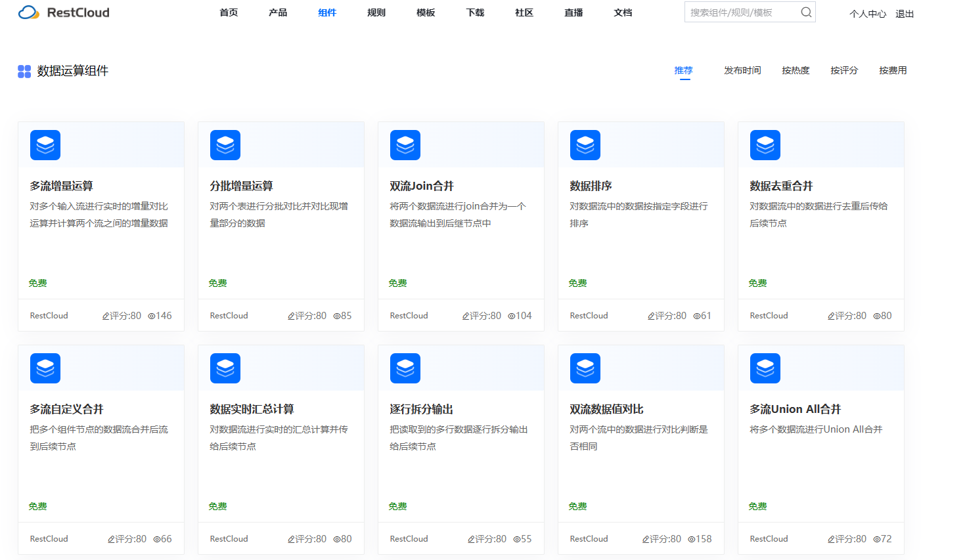Open the 分批增量运算 card title
Screen dimensions: 965x560
[241, 186]
